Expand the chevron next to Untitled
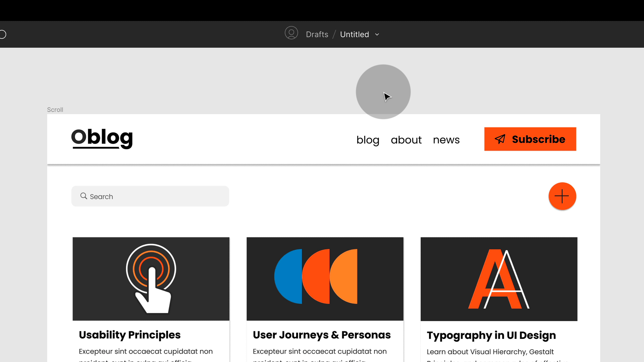644x362 pixels. click(x=377, y=35)
